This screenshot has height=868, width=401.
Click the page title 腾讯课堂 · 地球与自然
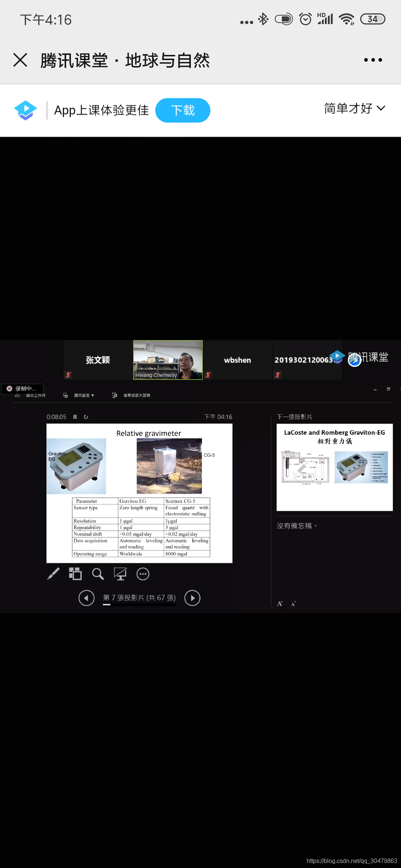125,60
